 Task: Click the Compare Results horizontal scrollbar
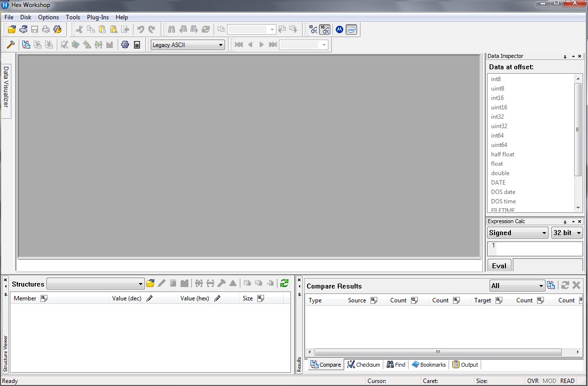(x=438, y=352)
